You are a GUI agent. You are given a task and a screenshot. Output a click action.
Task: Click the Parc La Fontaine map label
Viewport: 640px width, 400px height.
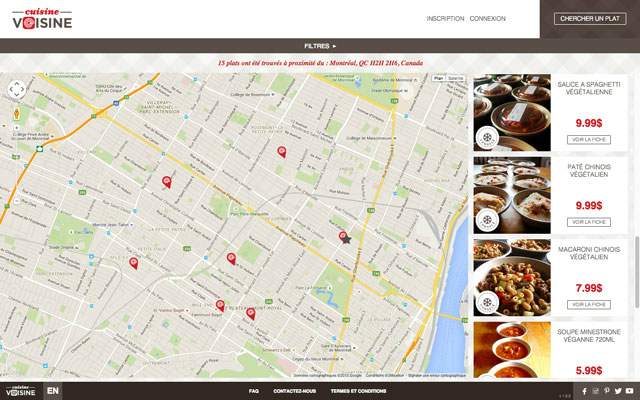[x=313, y=288]
